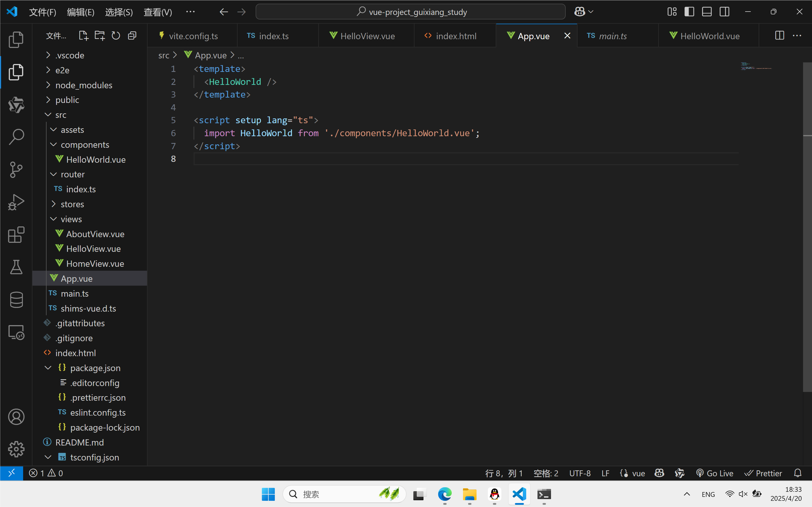Open the 编辑(E) menu
812x507 pixels.
point(80,12)
